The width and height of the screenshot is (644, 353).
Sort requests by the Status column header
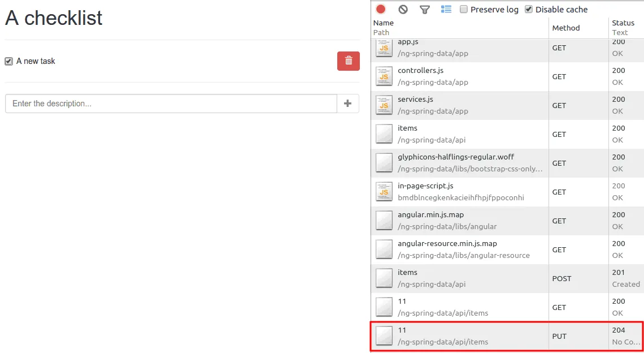623,23
